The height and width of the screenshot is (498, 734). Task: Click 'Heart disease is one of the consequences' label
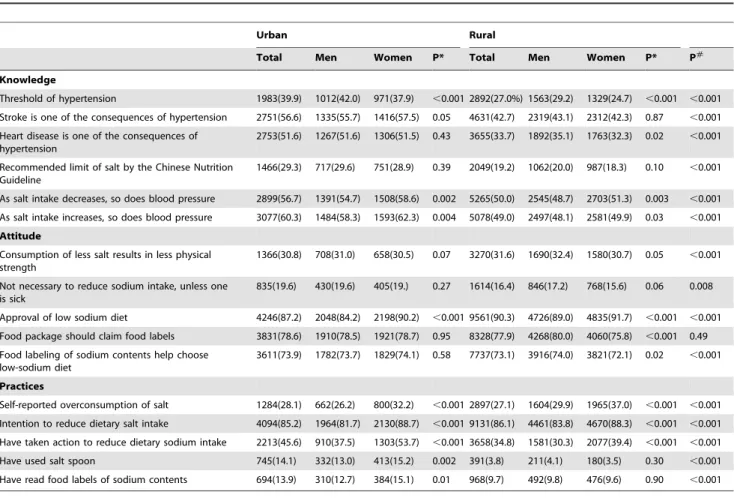pos(99,136)
